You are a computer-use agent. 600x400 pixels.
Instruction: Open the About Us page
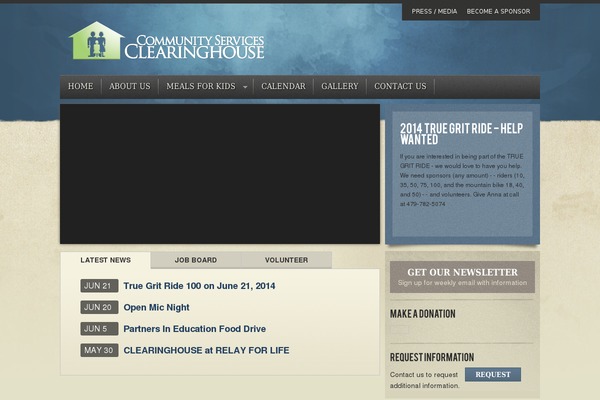[x=130, y=87]
